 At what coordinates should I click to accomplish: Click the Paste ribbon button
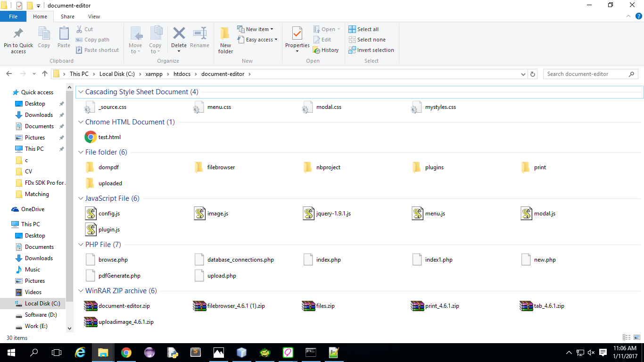point(64,37)
